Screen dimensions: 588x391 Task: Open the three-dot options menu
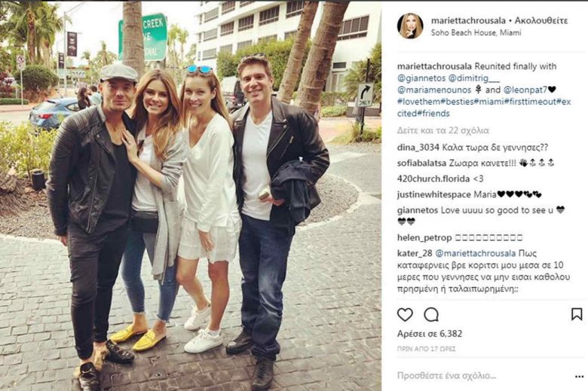(580, 376)
